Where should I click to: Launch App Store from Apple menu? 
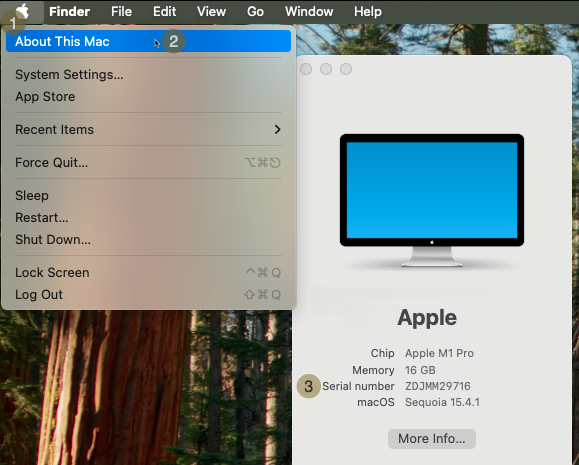pyautogui.click(x=148, y=96)
